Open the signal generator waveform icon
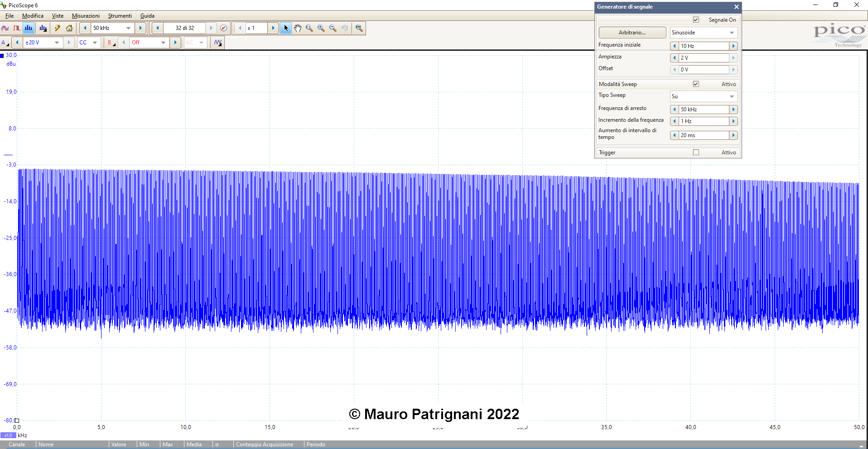Image resolution: width=868 pixels, height=449 pixels. click(x=218, y=43)
